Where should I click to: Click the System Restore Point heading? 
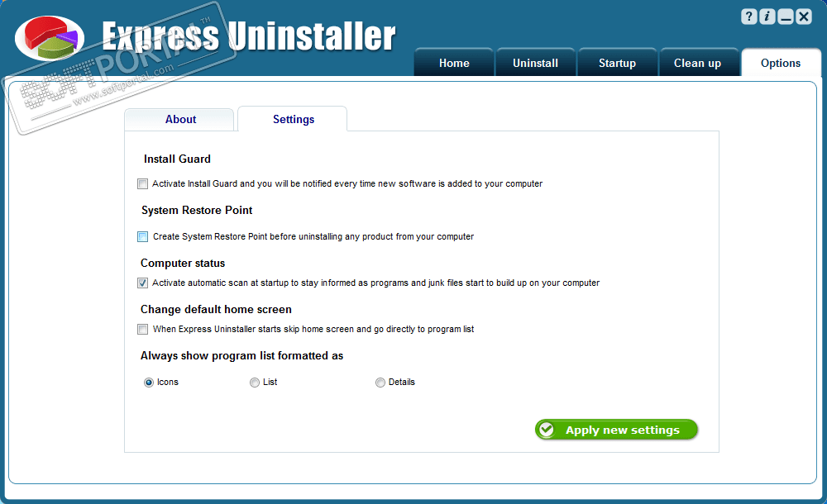coord(197,210)
